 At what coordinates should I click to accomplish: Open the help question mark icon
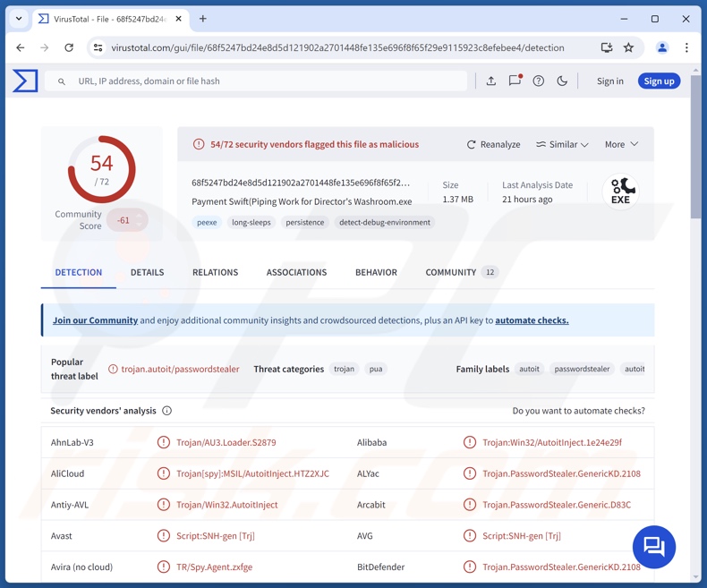[539, 81]
